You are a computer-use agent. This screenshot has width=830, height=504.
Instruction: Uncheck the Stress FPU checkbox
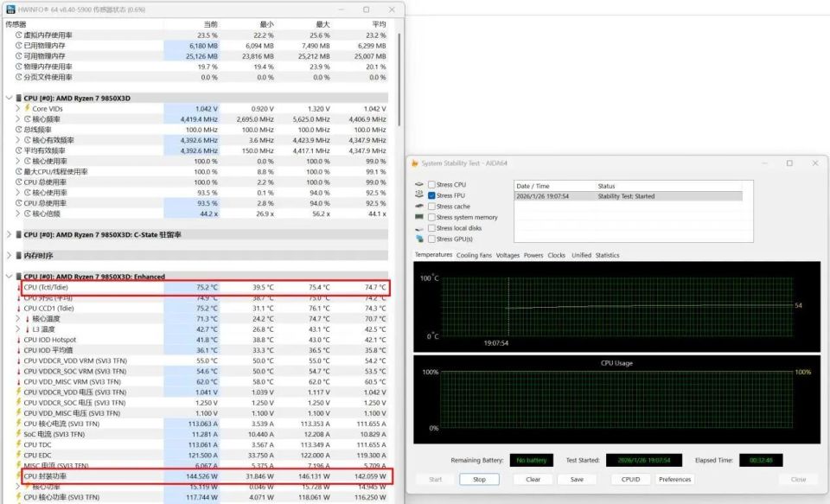431,195
